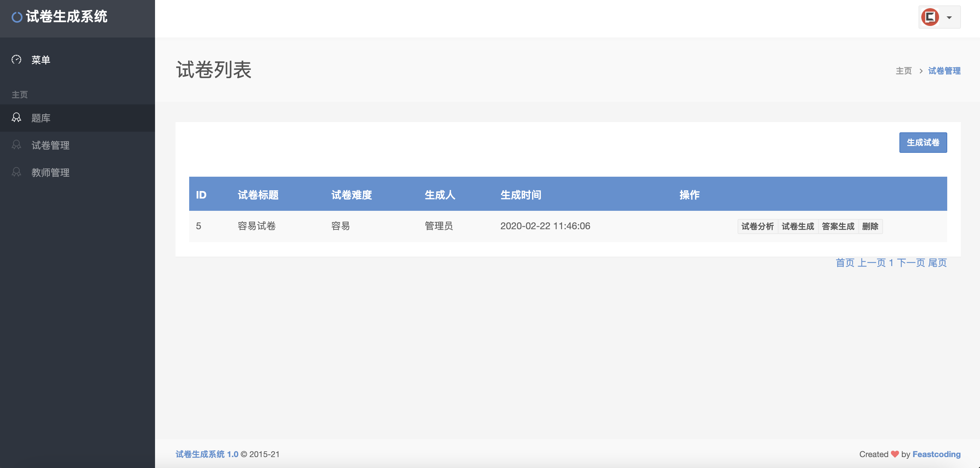Click page number 1 in pagination
The image size is (980, 468).
pos(891,263)
